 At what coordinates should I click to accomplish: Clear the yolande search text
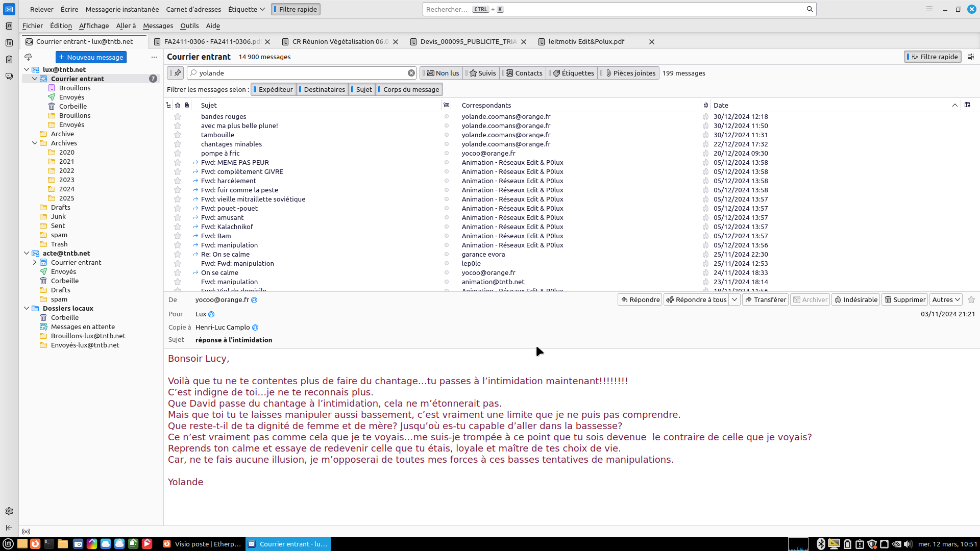point(411,73)
